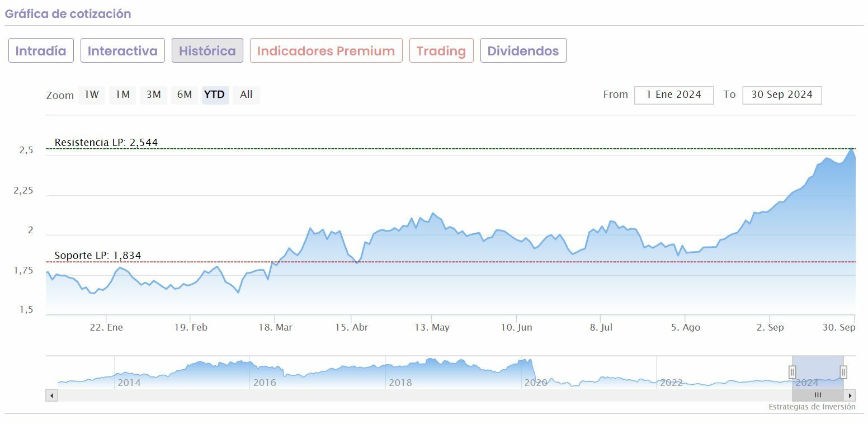The width and height of the screenshot is (868, 424).
Task: Open Indicadores Premium tab
Action: [x=326, y=51]
